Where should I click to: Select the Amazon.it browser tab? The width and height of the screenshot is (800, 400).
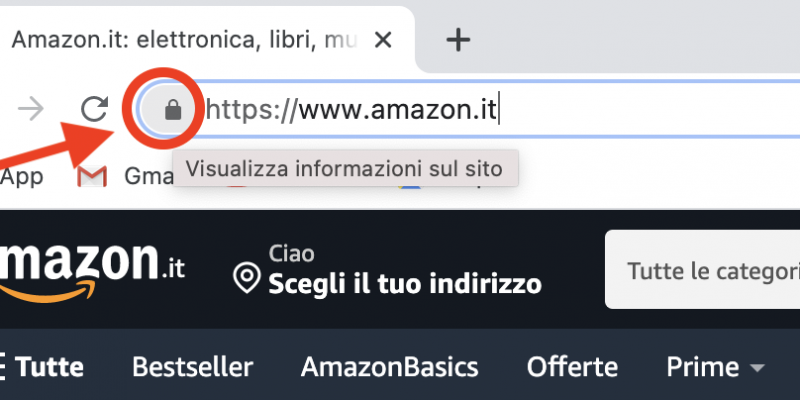tap(204, 40)
